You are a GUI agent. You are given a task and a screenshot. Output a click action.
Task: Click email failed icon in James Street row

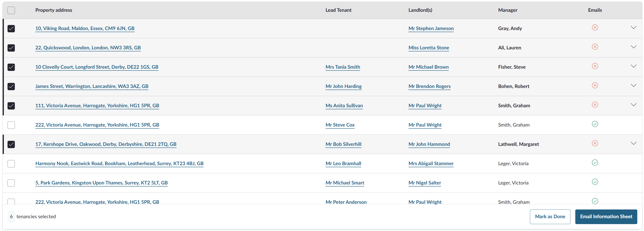click(x=595, y=85)
